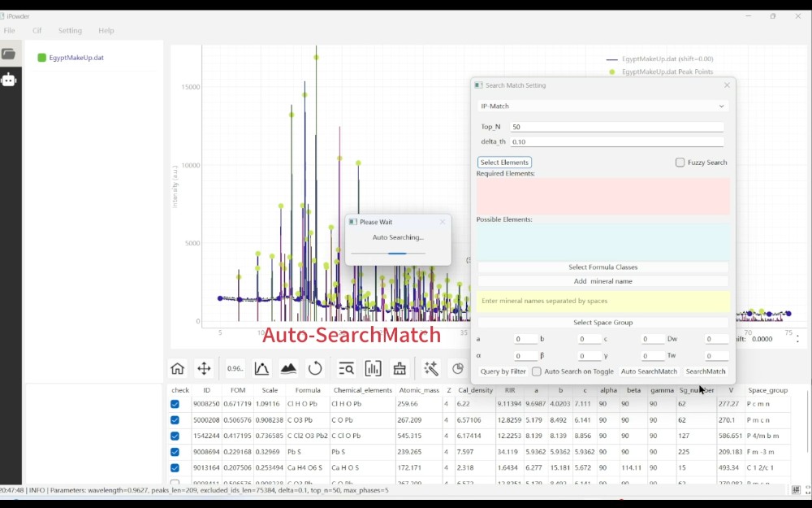Expand the IP-Match method dropdown
The image size is (812, 508).
pos(603,106)
